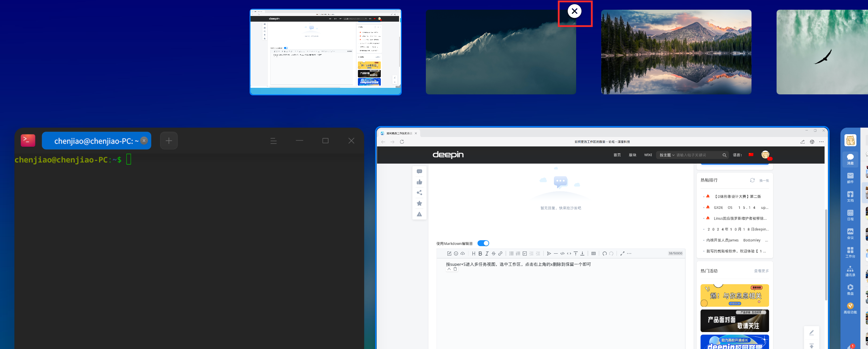The image size is (868, 349).
Task: Open the language flag selector
Action: (751, 155)
